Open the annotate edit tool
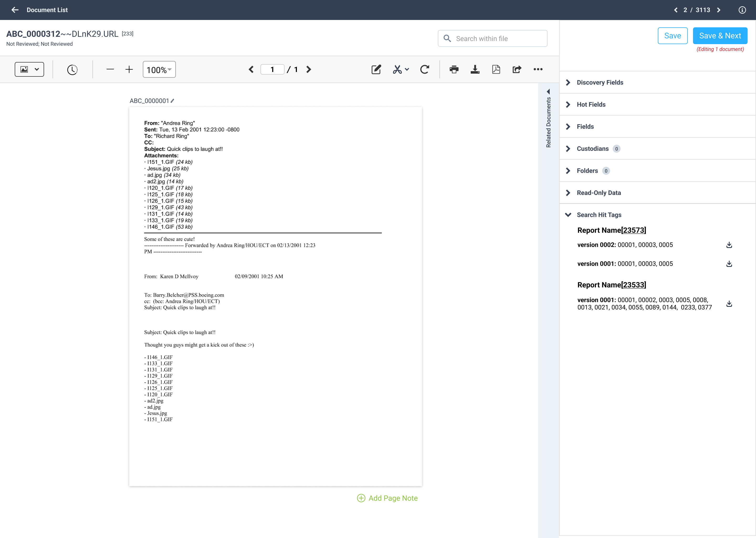Screen dimensions: 756x538 click(376, 69)
